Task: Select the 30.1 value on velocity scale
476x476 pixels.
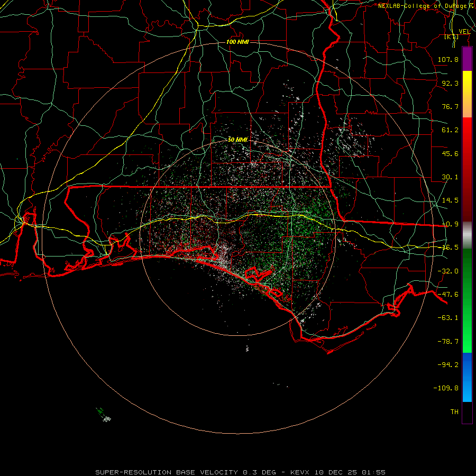Action: (x=450, y=177)
